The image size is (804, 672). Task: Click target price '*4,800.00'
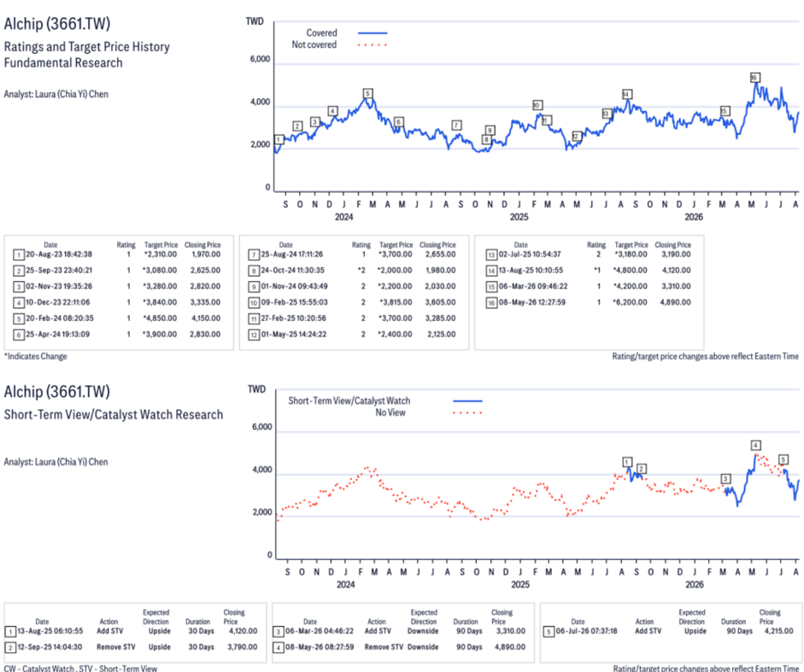631,270
